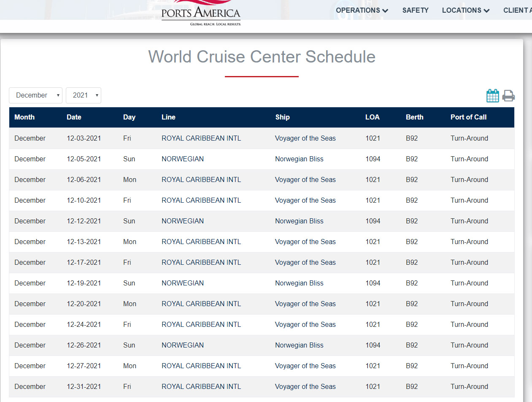Select date 12-26-2021 in the table
Image resolution: width=532 pixels, height=402 pixels.
point(84,345)
